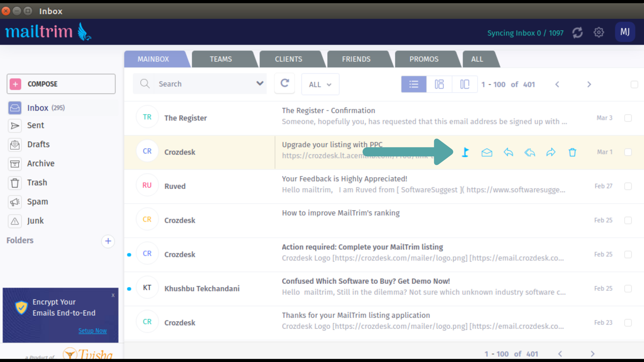Delete the highlighted Crozdesk email
The height and width of the screenshot is (362, 644).
(572, 152)
